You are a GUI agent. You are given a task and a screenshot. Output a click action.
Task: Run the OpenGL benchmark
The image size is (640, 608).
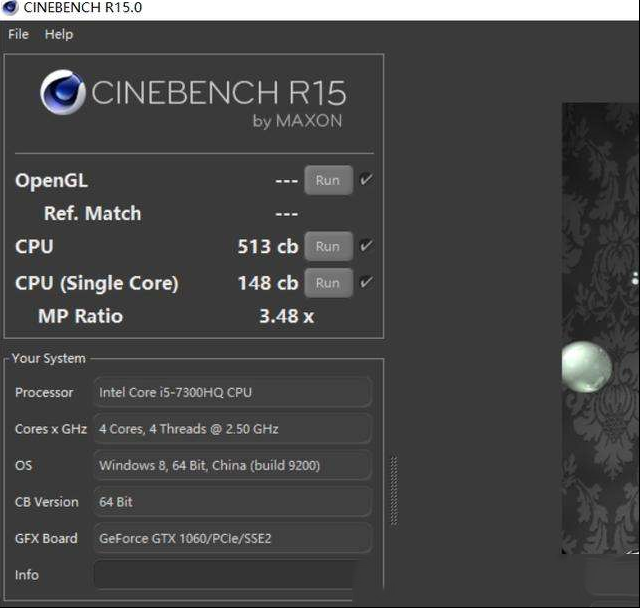(328, 180)
